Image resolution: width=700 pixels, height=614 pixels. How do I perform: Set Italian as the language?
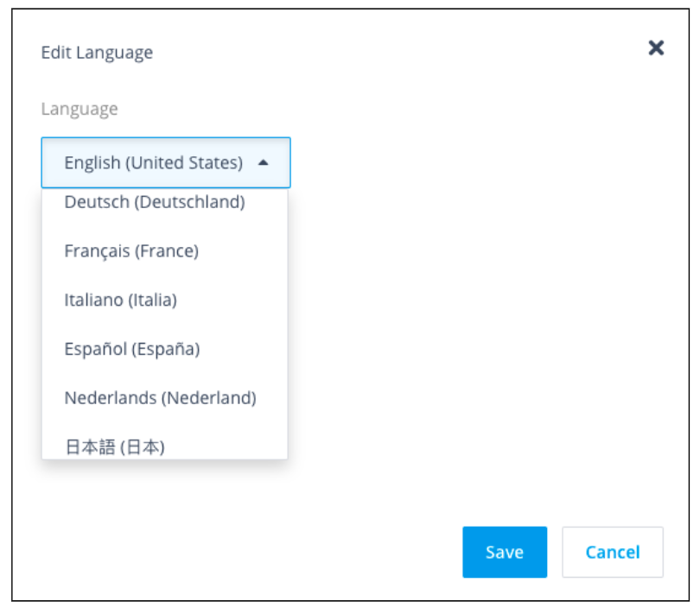pos(120,301)
